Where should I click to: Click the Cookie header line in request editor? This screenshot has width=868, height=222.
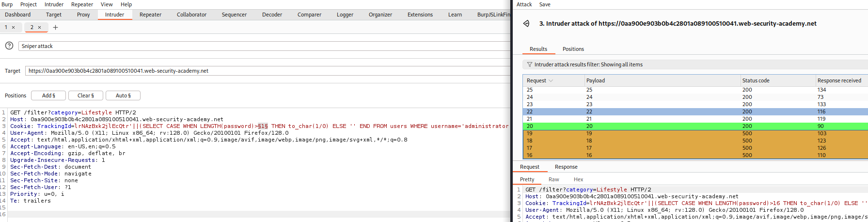click(x=259, y=126)
